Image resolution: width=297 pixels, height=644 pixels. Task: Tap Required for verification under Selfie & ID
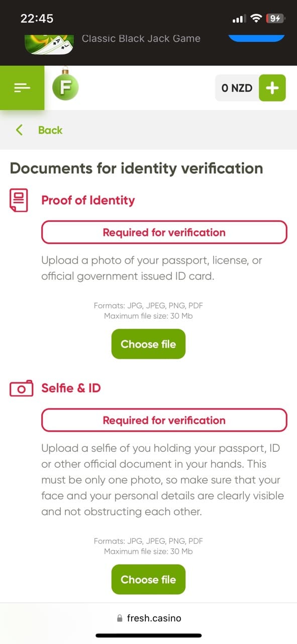click(164, 420)
